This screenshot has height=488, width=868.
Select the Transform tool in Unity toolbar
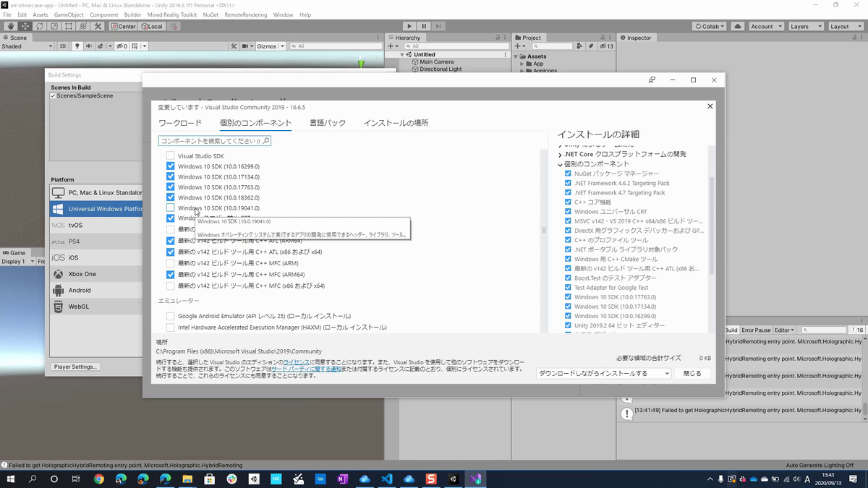(x=83, y=26)
